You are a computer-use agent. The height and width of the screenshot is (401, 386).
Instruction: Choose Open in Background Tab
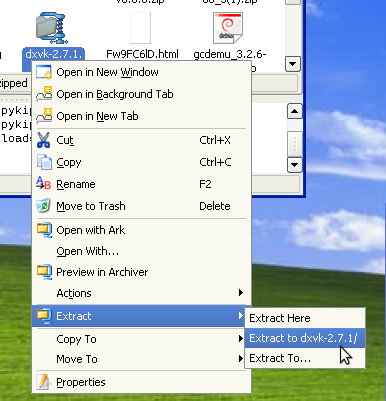pyautogui.click(x=141, y=94)
